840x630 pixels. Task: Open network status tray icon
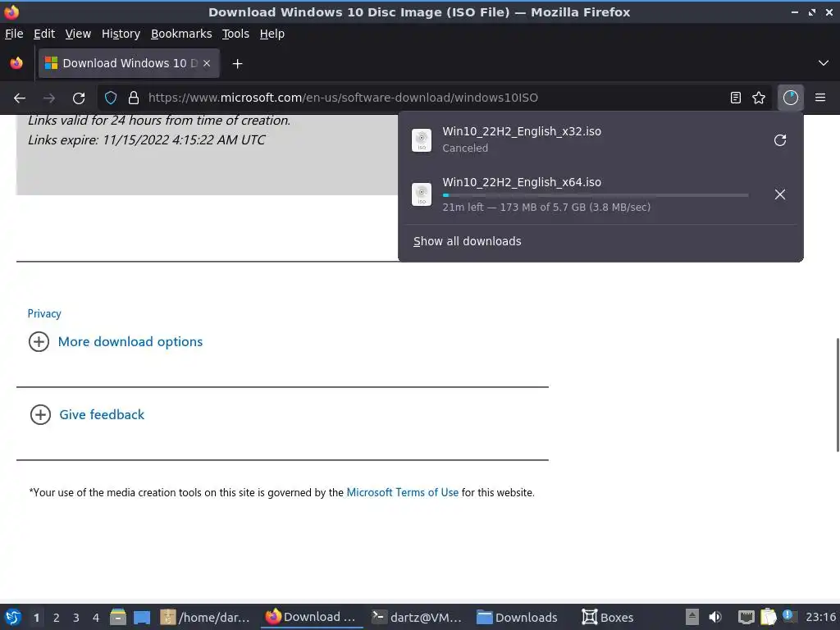point(746,617)
